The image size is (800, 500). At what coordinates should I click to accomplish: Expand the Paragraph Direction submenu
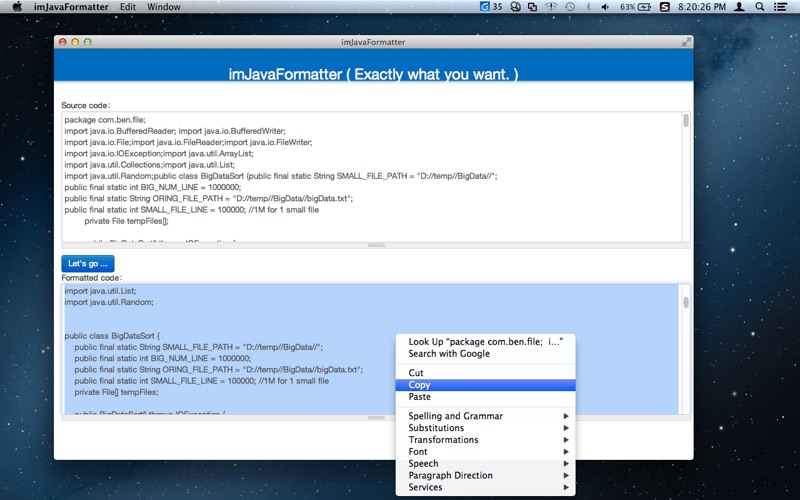tap(485, 476)
